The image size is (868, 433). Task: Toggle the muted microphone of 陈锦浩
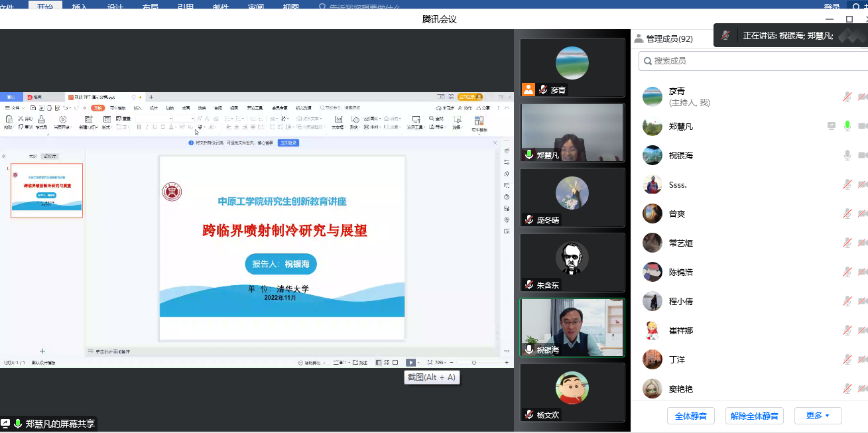tap(847, 272)
